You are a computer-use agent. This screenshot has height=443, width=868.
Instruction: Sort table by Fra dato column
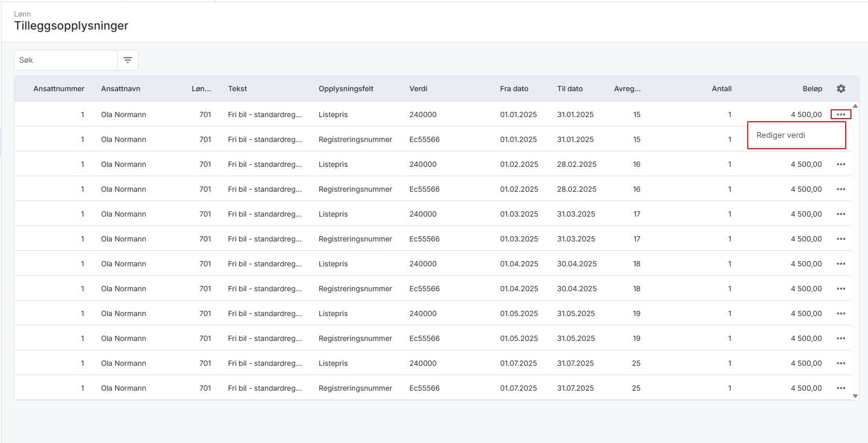pyautogui.click(x=514, y=89)
